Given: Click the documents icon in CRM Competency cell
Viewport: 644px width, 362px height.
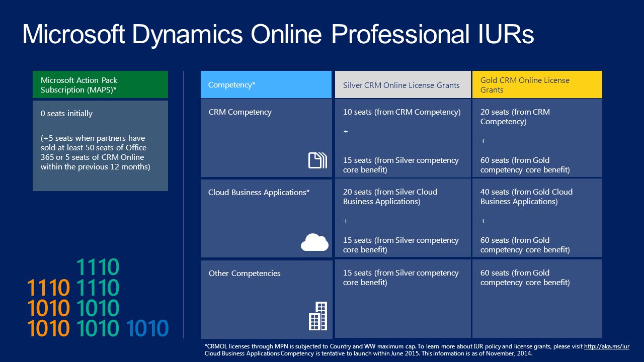Looking at the screenshot, I should click(x=317, y=160).
